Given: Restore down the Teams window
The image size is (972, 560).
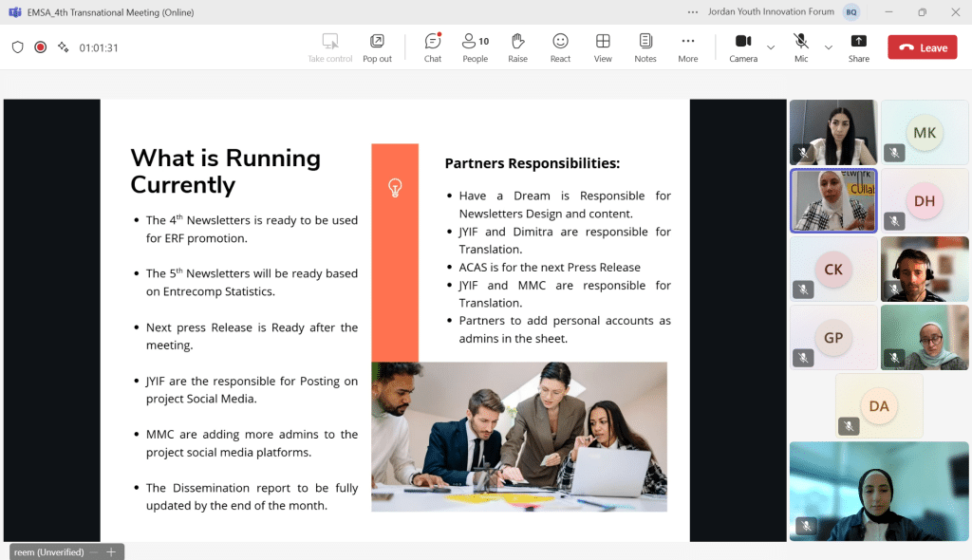Looking at the screenshot, I should tap(922, 11).
